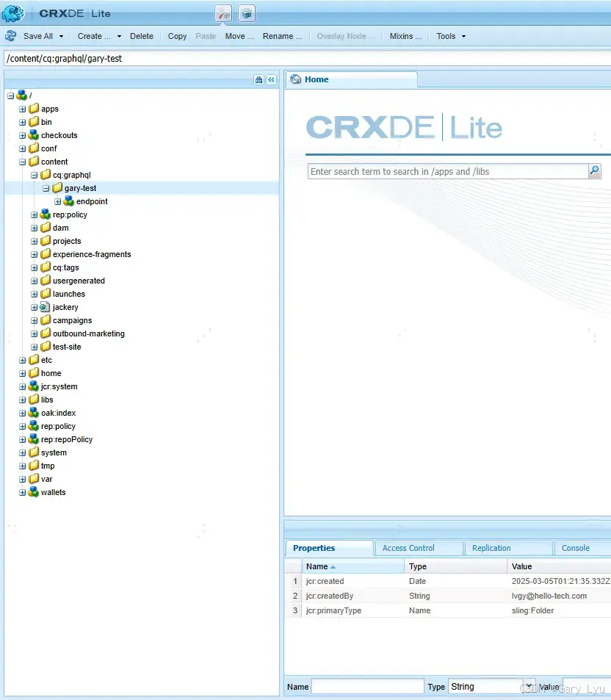Click the repository path field

307,59
